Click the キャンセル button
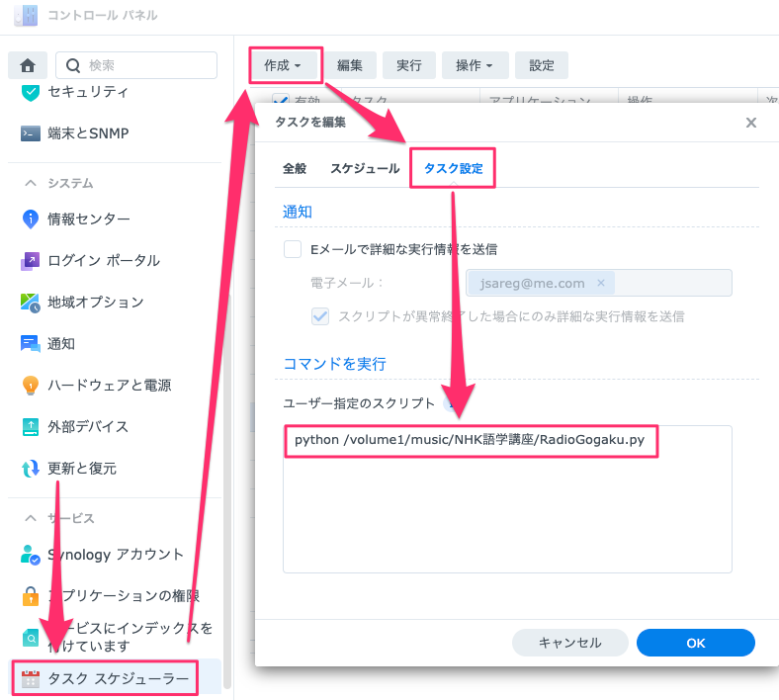This screenshot has width=779, height=700. [x=569, y=643]
